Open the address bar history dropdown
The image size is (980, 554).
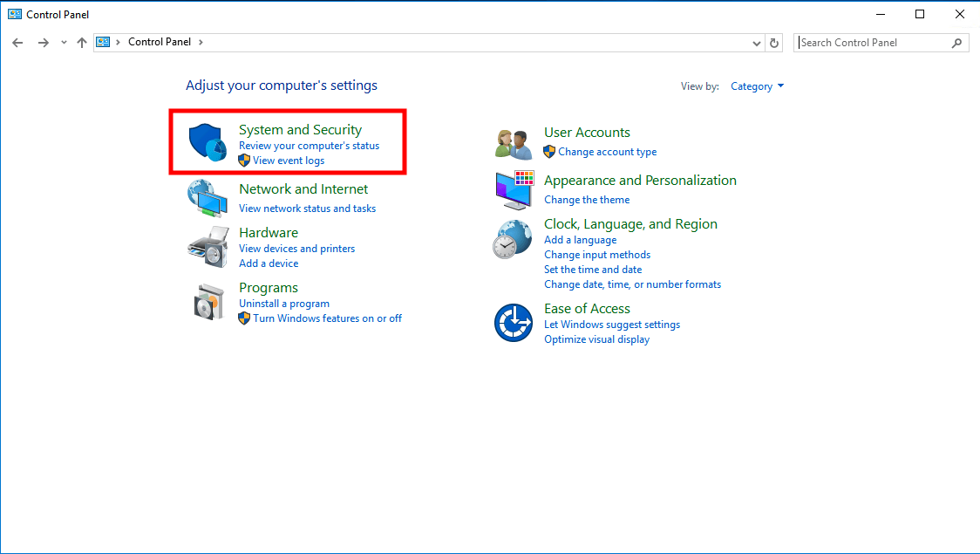(756, 43)
